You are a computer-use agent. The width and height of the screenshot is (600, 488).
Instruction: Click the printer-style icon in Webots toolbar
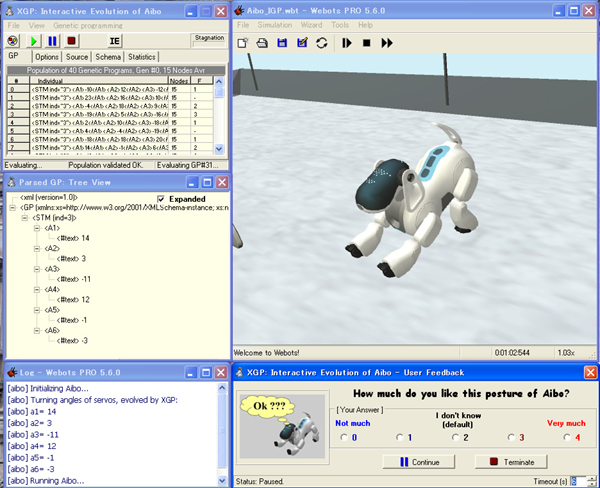pyautogui.click(x=262, y=43)
